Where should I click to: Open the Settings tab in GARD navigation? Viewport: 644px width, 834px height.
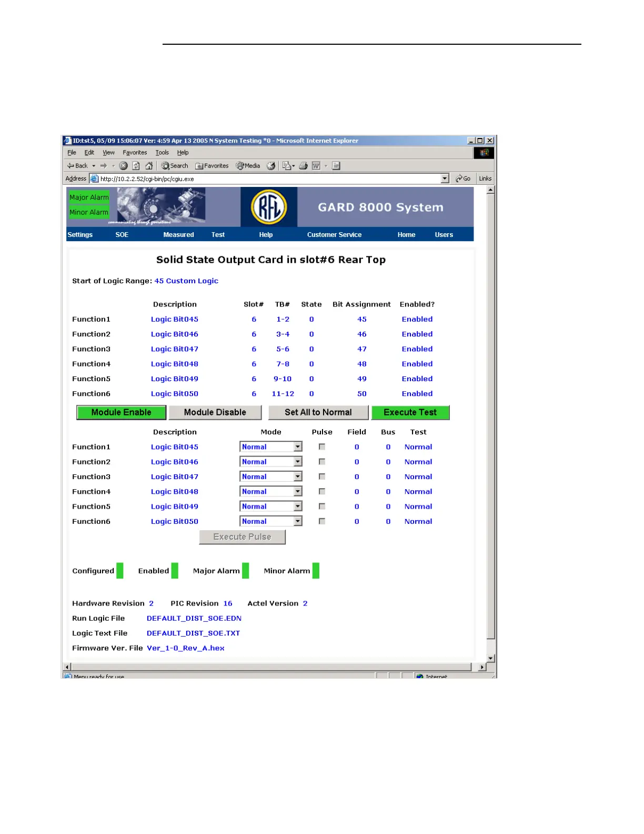[x=80, y=235]
